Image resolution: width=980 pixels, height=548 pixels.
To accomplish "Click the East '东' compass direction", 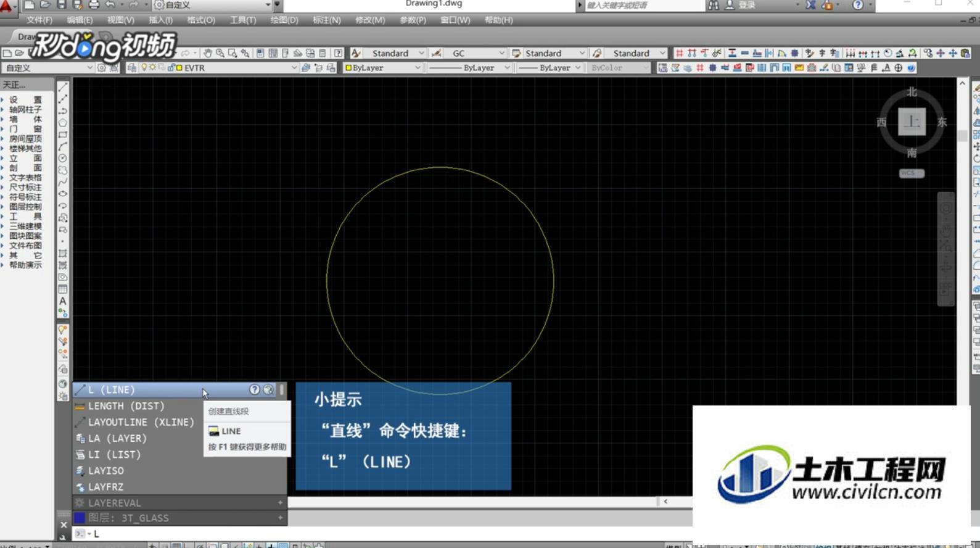I will (942, 122).
